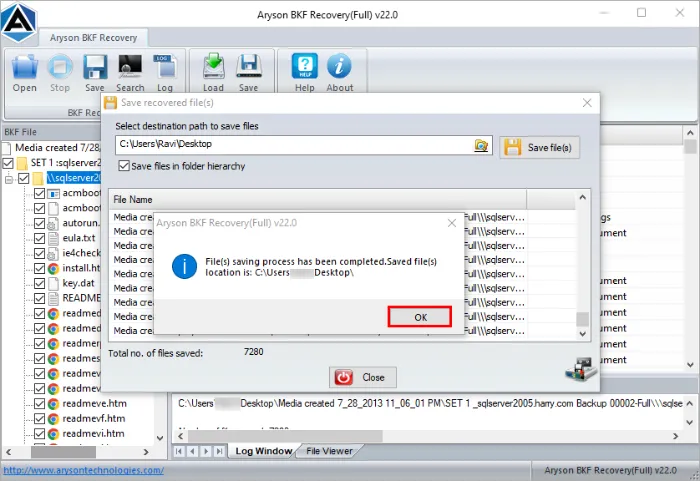The height and width of the screenshot is (481, 700).
Task: Uncheck the readmevf.htm checkbox
Action: point(39,418)
